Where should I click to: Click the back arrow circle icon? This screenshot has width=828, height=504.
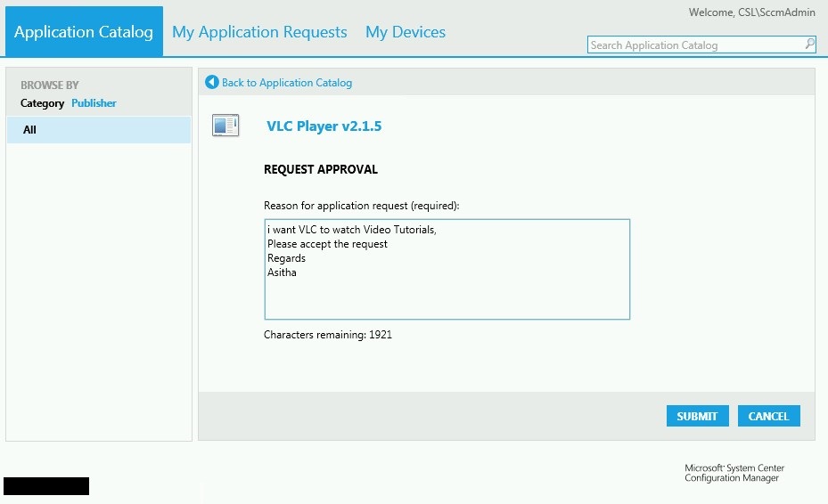pyautogui.click(x=212, y=82)
